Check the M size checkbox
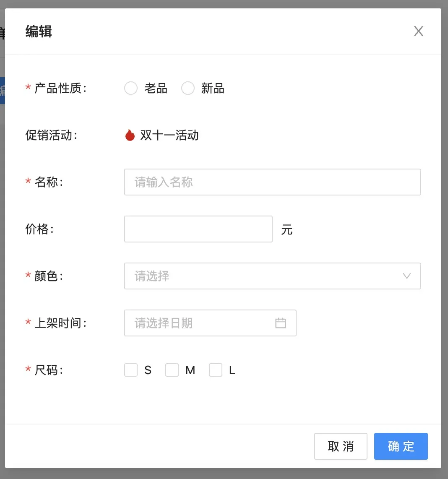This screenshot has width=448, height=479. click(172, 370)
